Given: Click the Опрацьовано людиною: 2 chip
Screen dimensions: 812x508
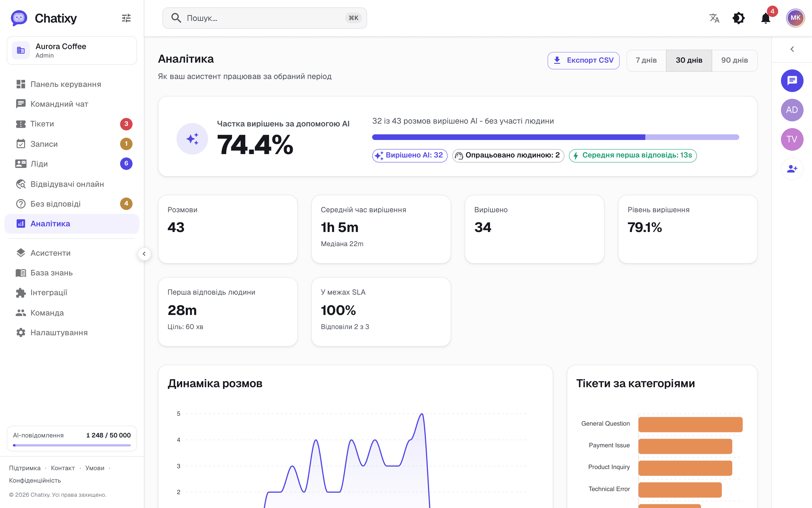Looking at the screenshot, I should (x=508, y=156).
